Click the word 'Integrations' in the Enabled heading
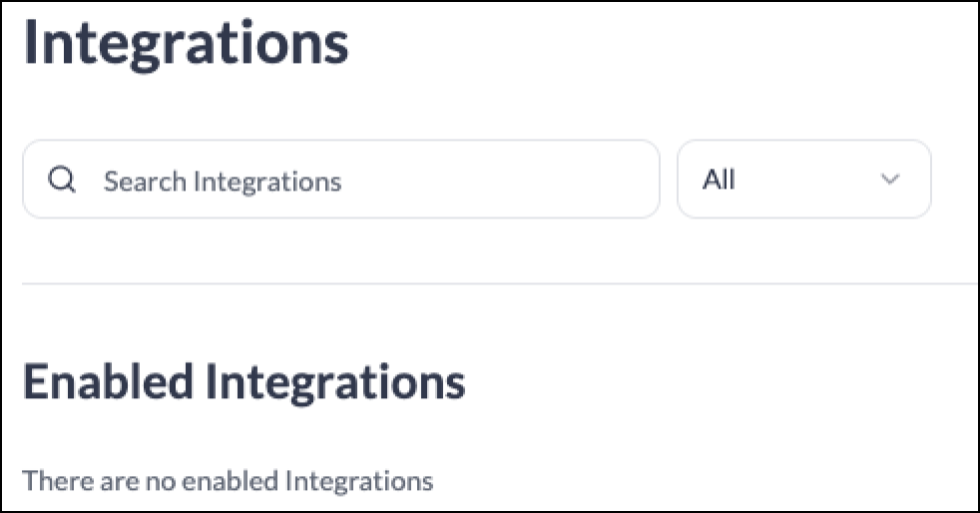This screenshot has width=980, height=513. 335,383
